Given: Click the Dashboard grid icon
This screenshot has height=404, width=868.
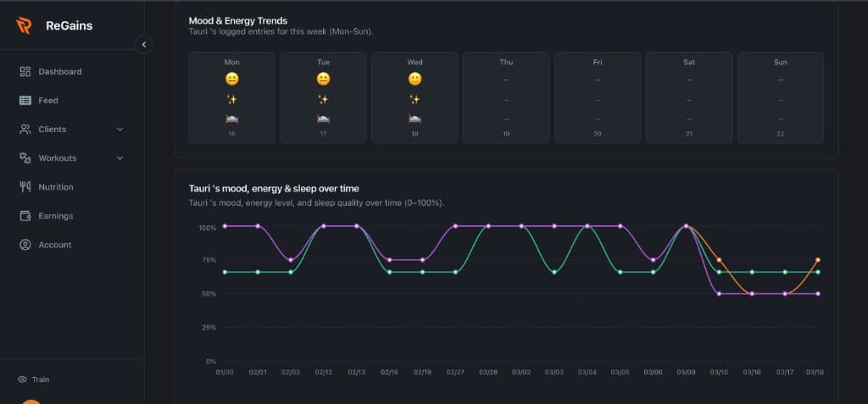Looking at the screenshot, I should coord(25,72).
